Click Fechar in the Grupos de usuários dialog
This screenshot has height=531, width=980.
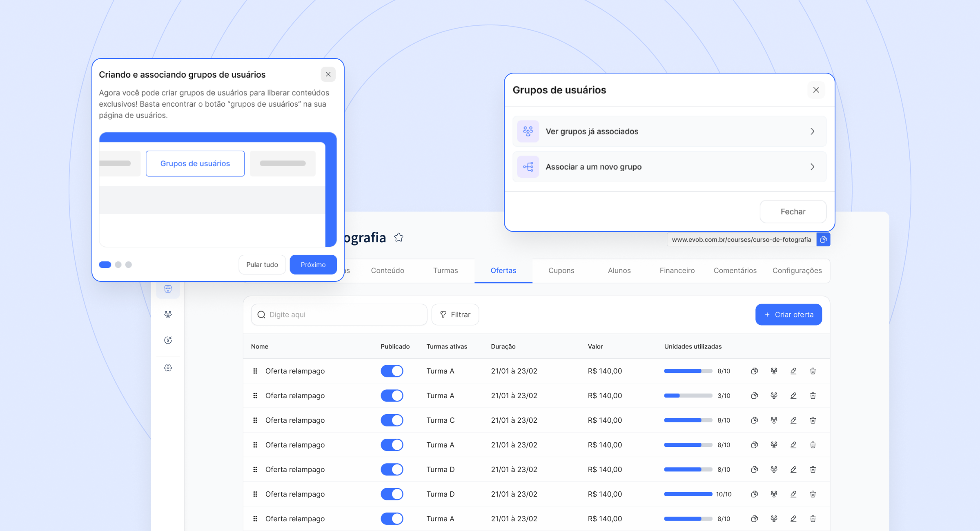coord(793,212)
